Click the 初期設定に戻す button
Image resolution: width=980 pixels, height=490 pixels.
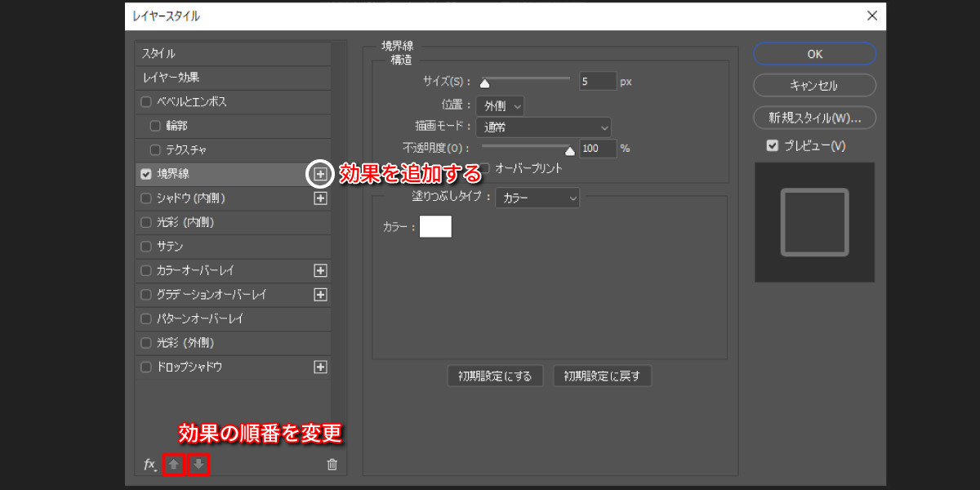pyautogui.click(x=602, y=376)
